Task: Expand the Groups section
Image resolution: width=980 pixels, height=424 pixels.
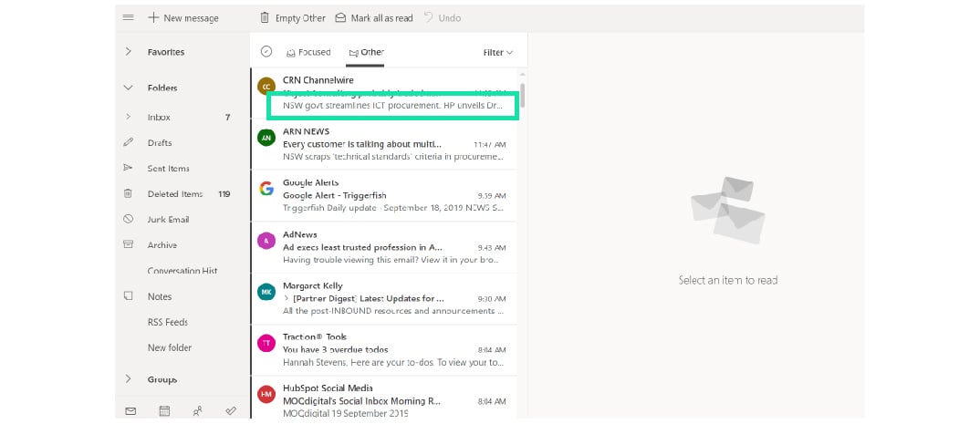Action: [128, 379]
